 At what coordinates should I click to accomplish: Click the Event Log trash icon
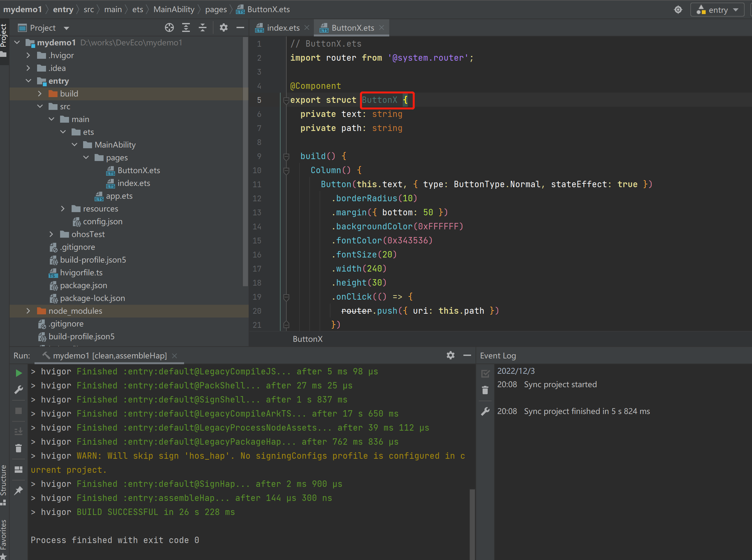[485, 390]
